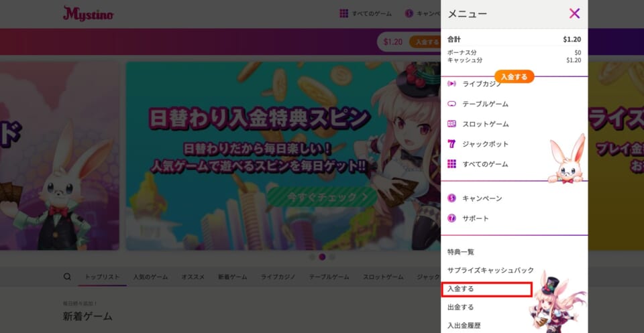This screenshot has width=644, height=333.
Task: Click the ボーナス分 row
Action: tap(515, 52)
